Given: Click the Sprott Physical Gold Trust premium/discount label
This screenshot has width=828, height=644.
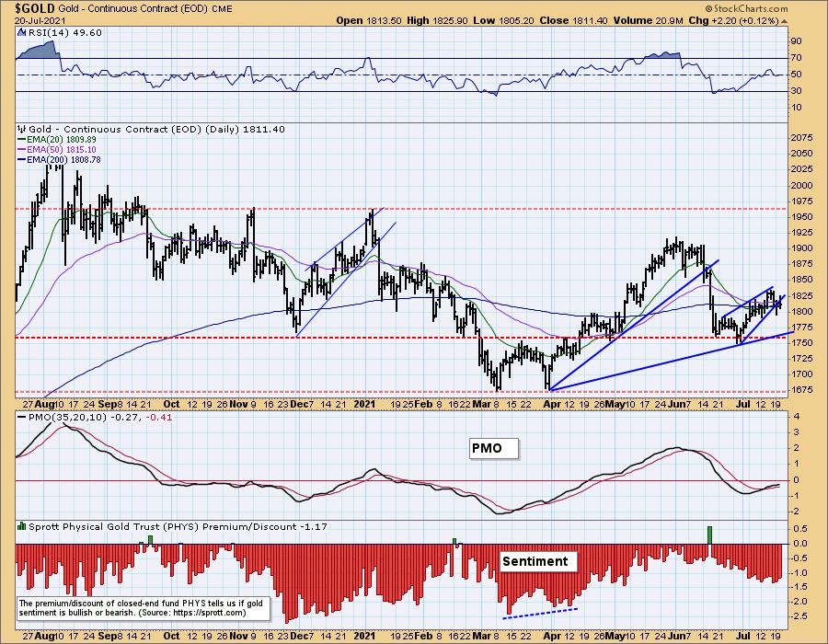Looking at the screenshot, I should 178,527.
